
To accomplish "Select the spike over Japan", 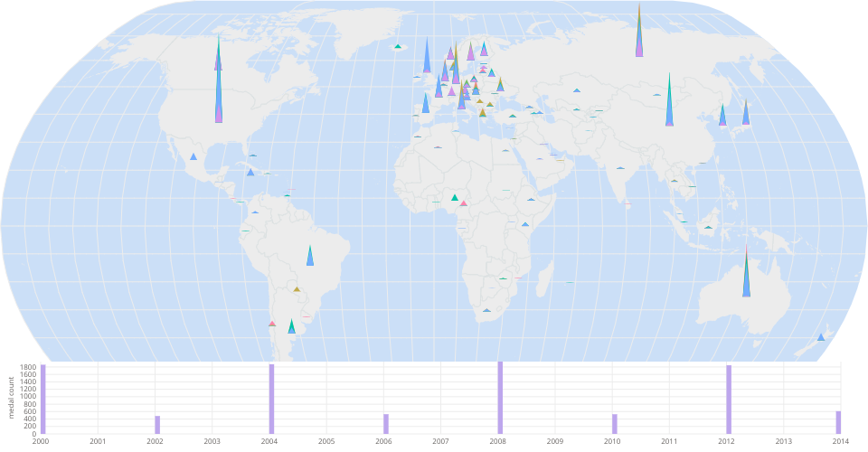I will point(746,116).
